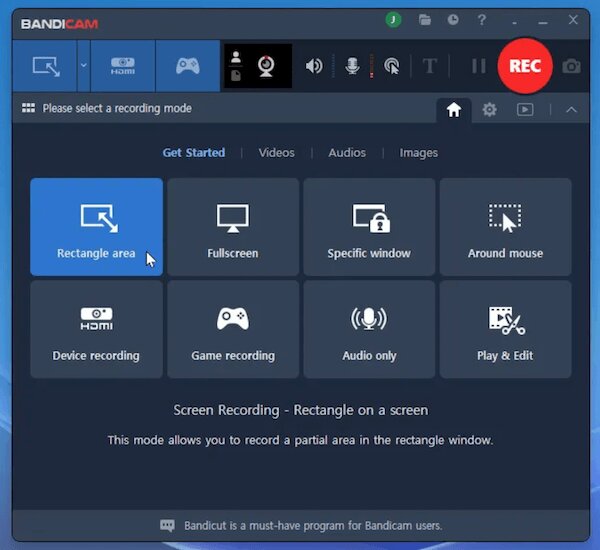Click the pause recording button
Image resolution: width=600 pixels, height=550 pixels.
coord(478,66)
